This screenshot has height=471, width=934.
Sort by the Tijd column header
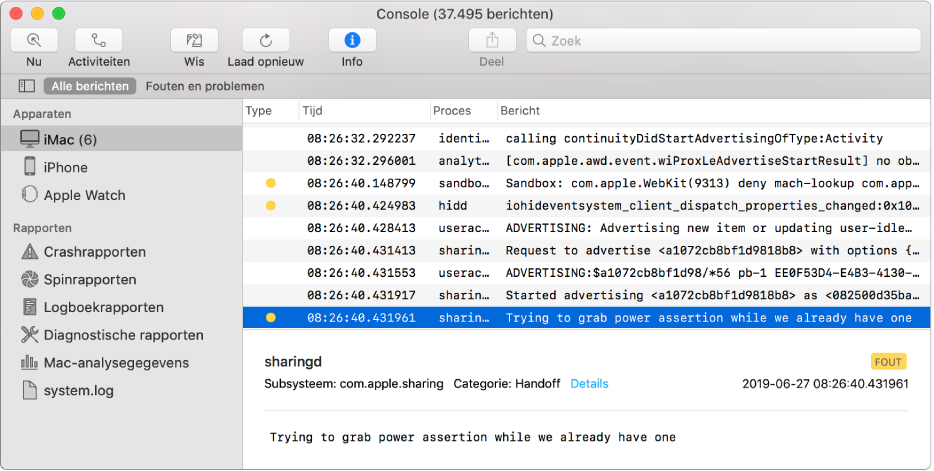[x=312, y=111]
